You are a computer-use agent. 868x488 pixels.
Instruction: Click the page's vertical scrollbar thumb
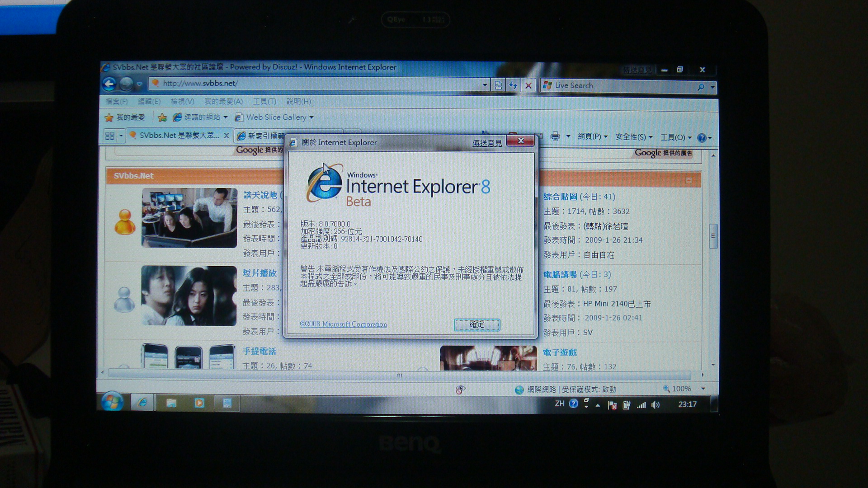click(x=713, y=236)
